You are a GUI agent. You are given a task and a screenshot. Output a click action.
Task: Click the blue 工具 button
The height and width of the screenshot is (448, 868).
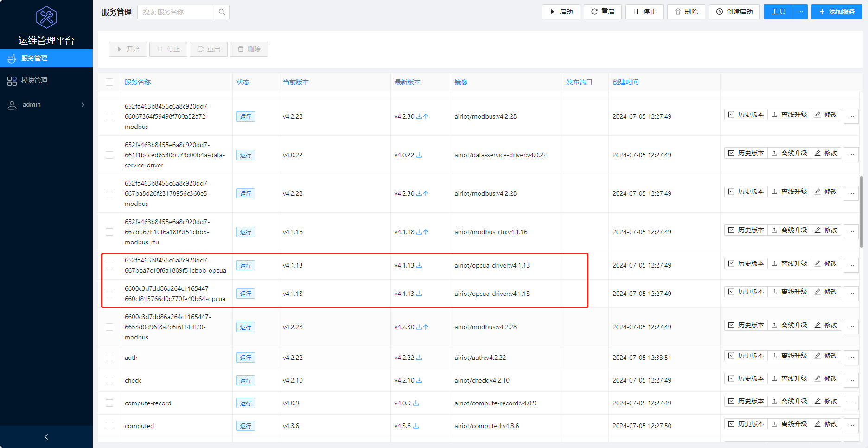tap(779, 12)
